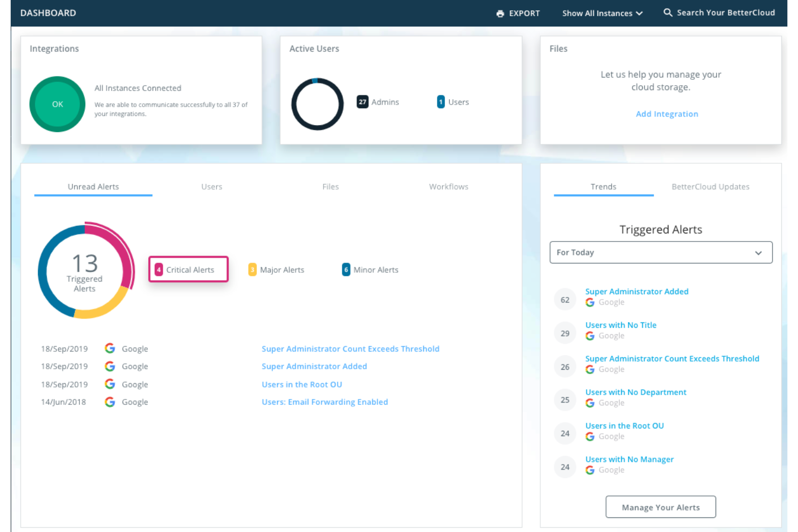Image resolution: width=798 pixels, height=532 pixels.
Task: Select the Google icon next to Super Administrator Added
Action: (x=590, y=302)
